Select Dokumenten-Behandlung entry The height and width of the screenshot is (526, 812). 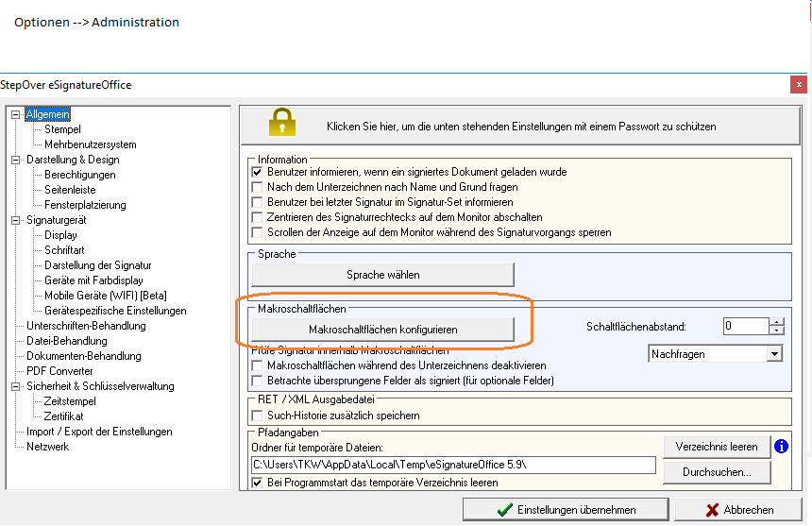(83, 356)
